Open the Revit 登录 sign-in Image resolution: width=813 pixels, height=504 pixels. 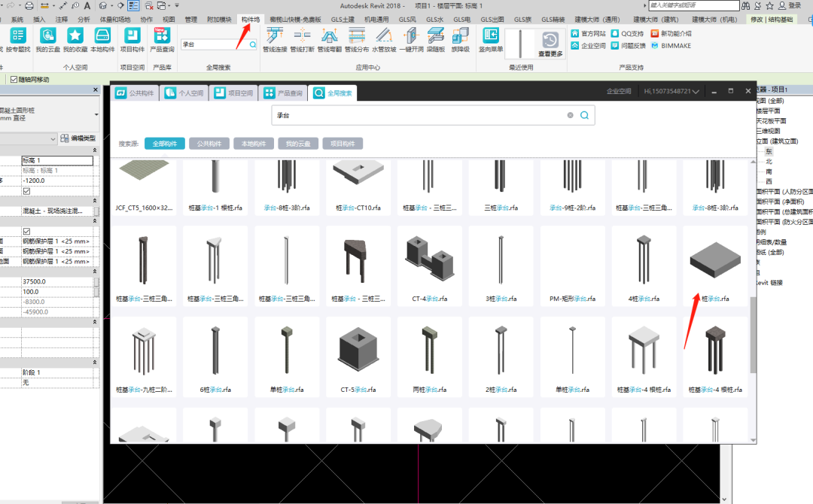coord(790,6)
